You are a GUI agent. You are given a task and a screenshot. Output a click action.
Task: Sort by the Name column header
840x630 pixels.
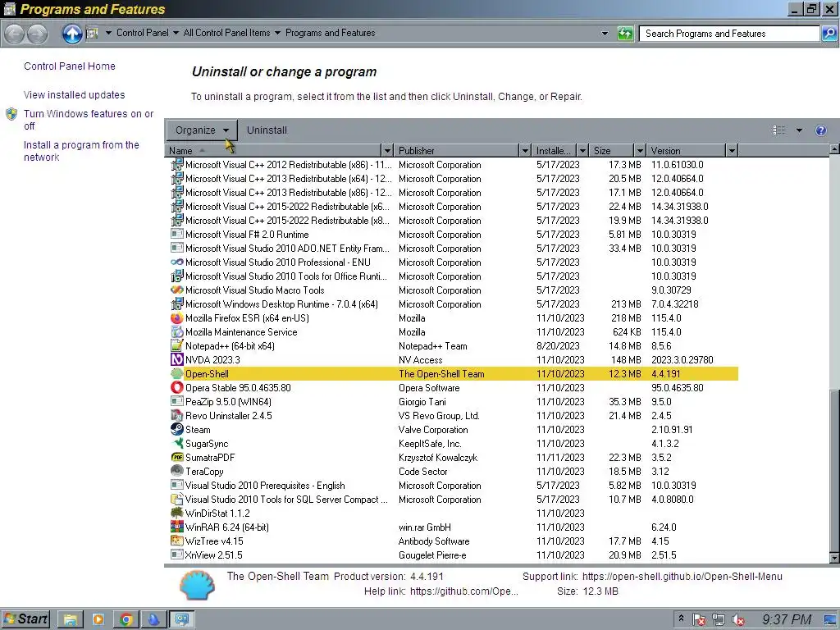pyautogui.click(x=273, y=151)
